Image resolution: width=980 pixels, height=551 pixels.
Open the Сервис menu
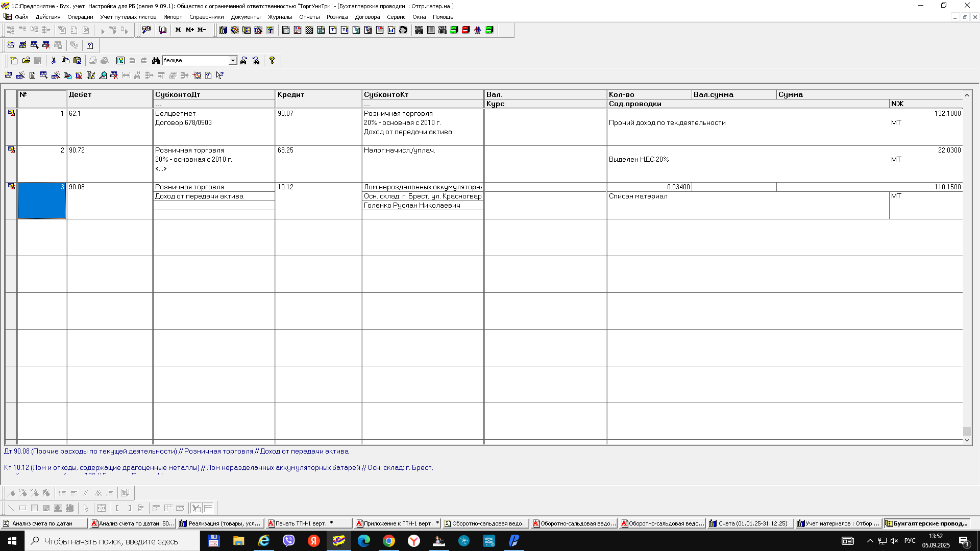[x=396, y=17]
